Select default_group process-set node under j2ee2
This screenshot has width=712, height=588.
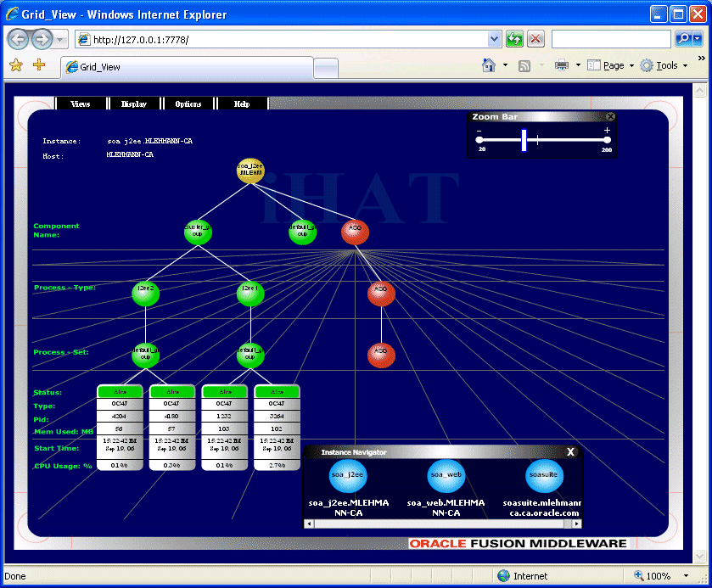click(x=145, y=356)
